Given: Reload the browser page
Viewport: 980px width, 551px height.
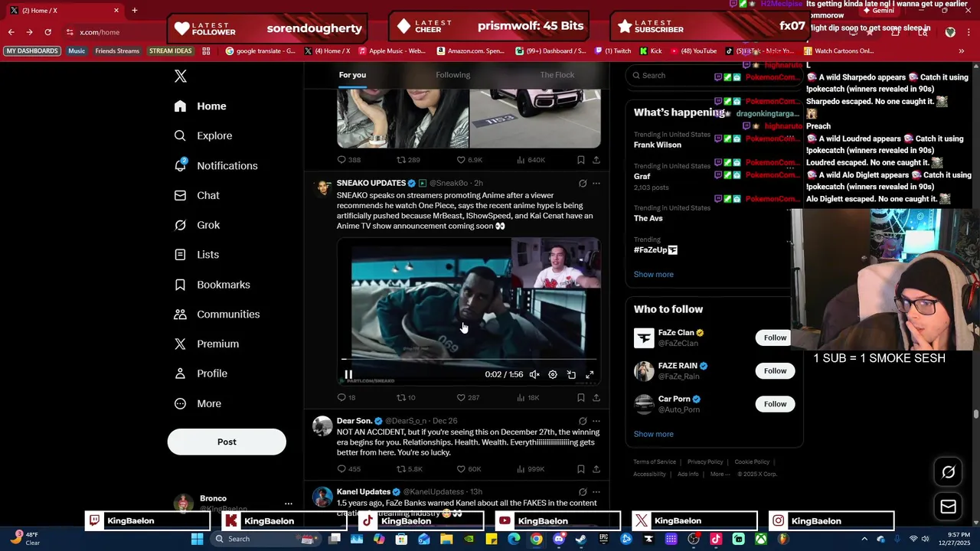Looking at the screenshot, I should click(x=47, y=32).
